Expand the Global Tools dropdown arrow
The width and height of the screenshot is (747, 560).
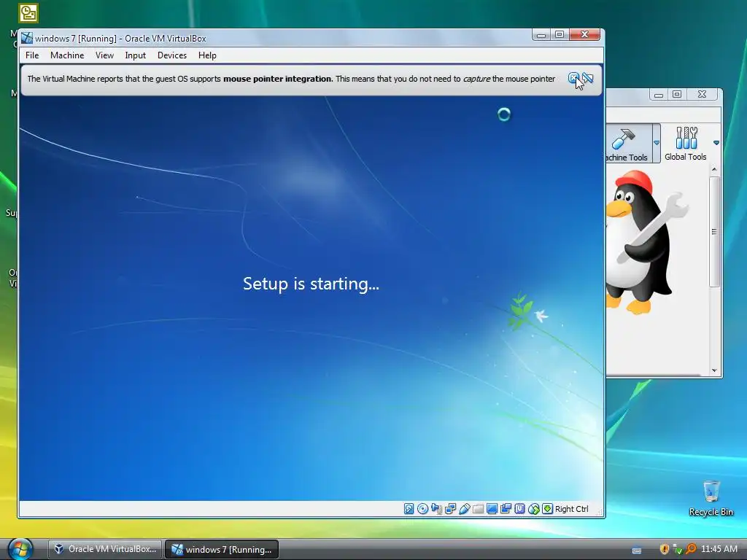point(716,143)
